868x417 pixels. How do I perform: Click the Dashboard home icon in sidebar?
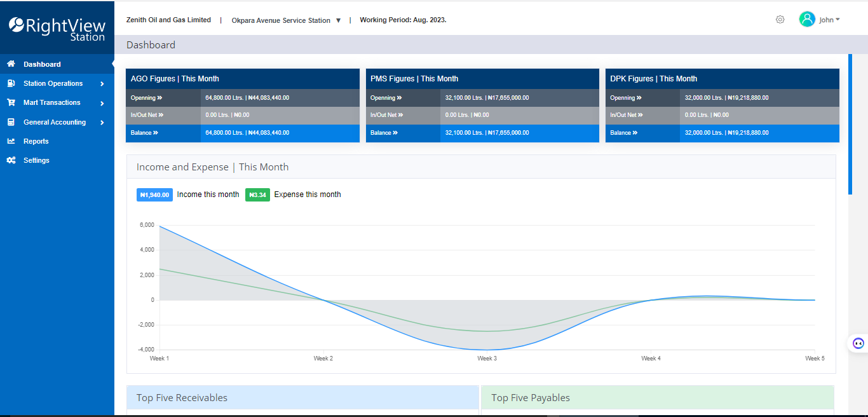pyautogui.click(x=11, y=64)
